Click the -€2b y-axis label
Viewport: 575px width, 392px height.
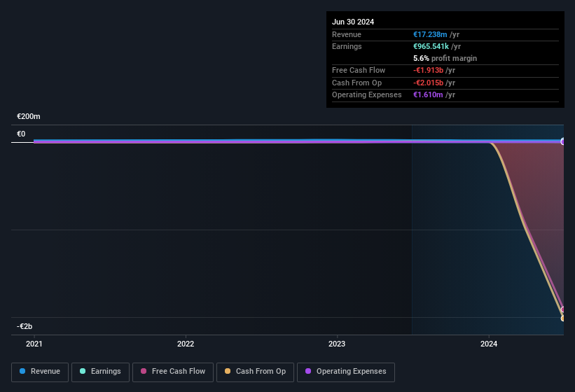[x=25, y=326]
